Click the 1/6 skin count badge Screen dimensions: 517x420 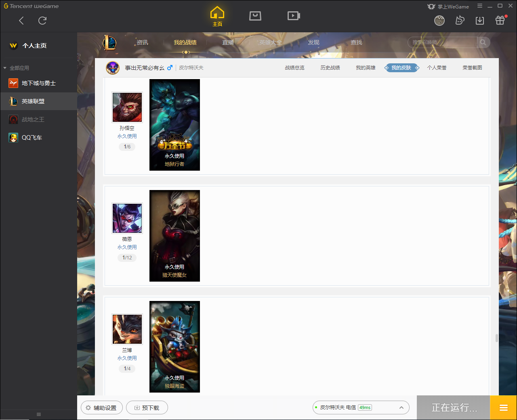127,147
